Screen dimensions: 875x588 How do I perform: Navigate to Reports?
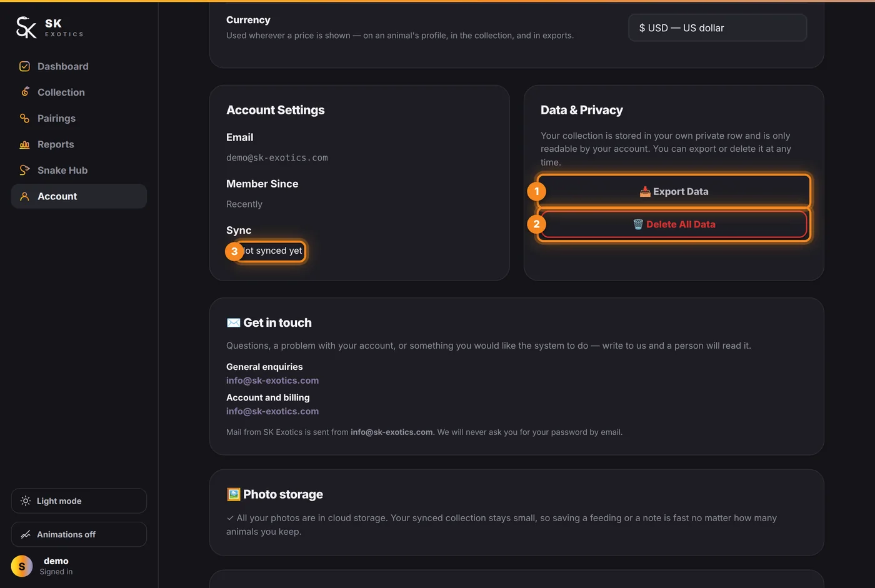[x=79, y=144]
